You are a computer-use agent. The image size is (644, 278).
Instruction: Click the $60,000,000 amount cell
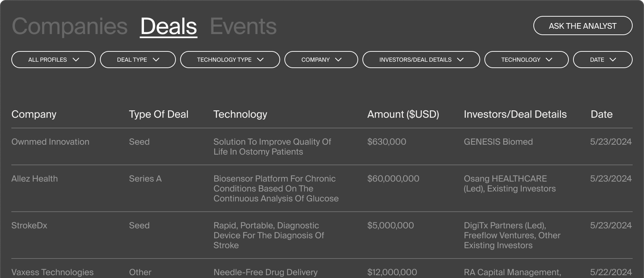point(393,178)
